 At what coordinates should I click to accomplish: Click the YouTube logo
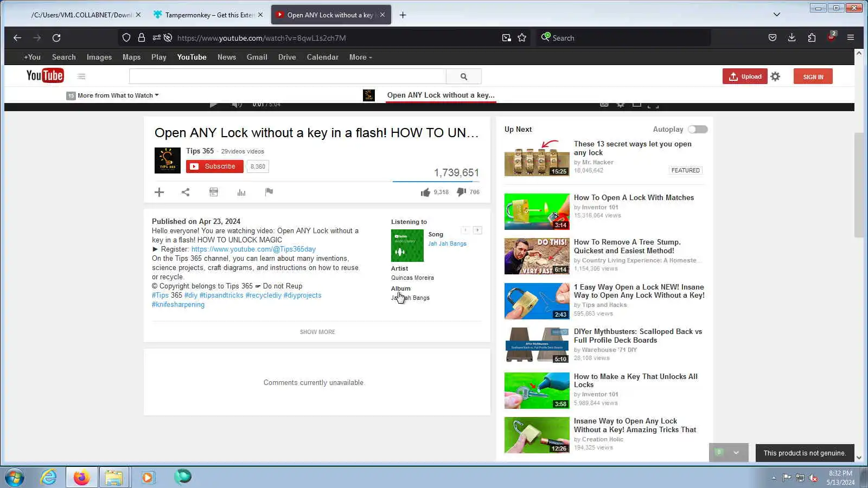(45, 76)
